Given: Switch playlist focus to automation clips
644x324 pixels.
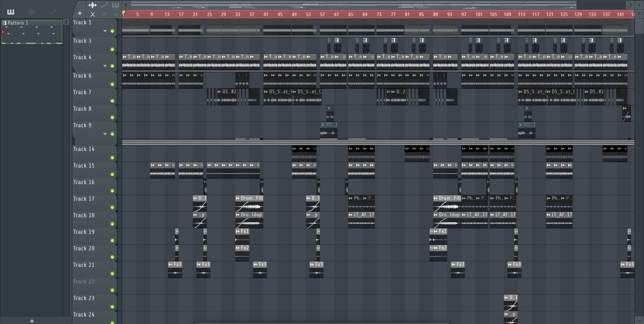Looking at the screenshot, I should click(x=104, y=5).
